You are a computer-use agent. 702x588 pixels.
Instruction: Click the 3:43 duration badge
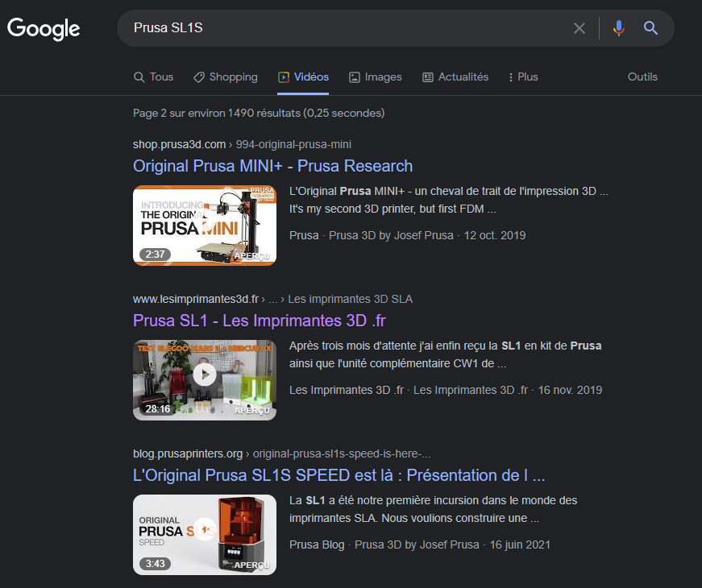155,563
